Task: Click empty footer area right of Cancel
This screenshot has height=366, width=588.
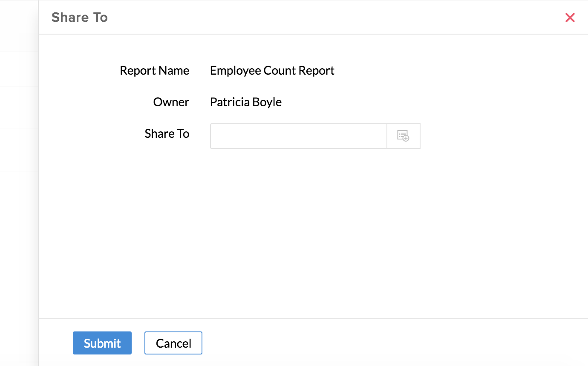Action: point(383,343)
